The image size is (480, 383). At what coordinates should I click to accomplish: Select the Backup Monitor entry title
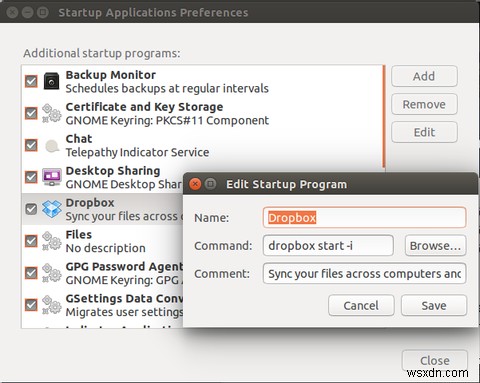(111, 75)
